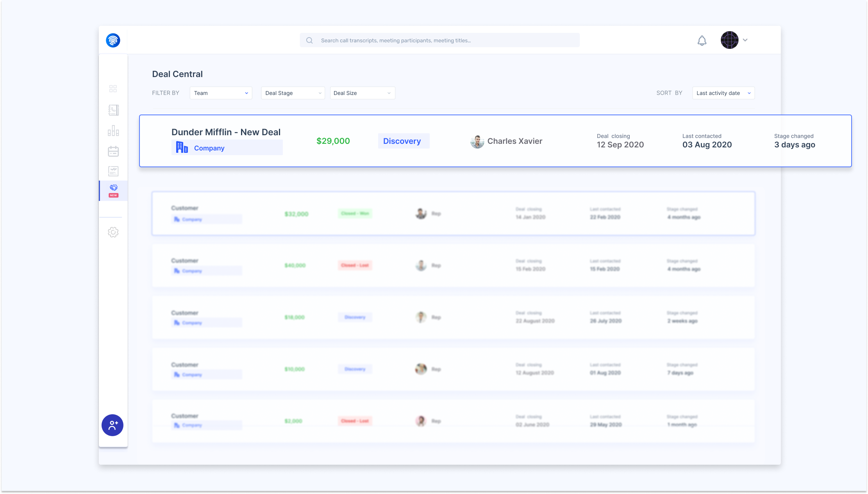The image size is (868, 494).
Task: Focus the call transcripts search field
Action: (439, 40)
